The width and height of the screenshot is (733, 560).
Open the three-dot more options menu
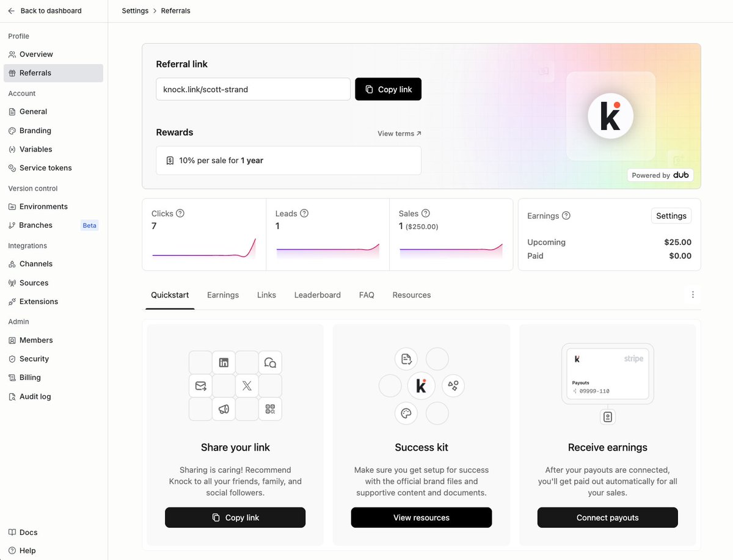click(693, 294)
